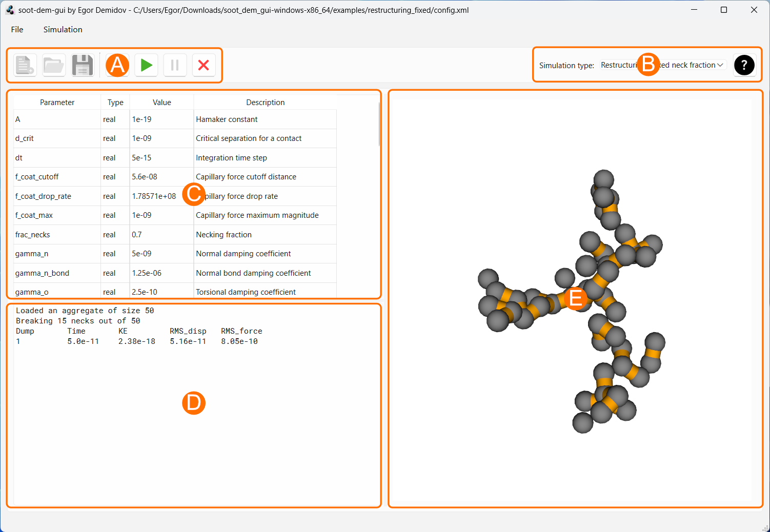Click the 'Necking fraction' description cell
770x532 pixels.
click(x=265, y=235)
